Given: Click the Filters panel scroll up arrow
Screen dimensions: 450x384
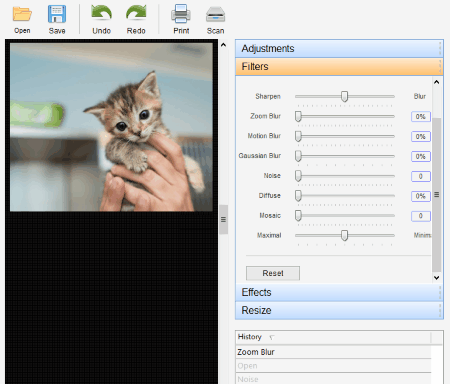Looking at the screenshot, I should click(437, 82).
